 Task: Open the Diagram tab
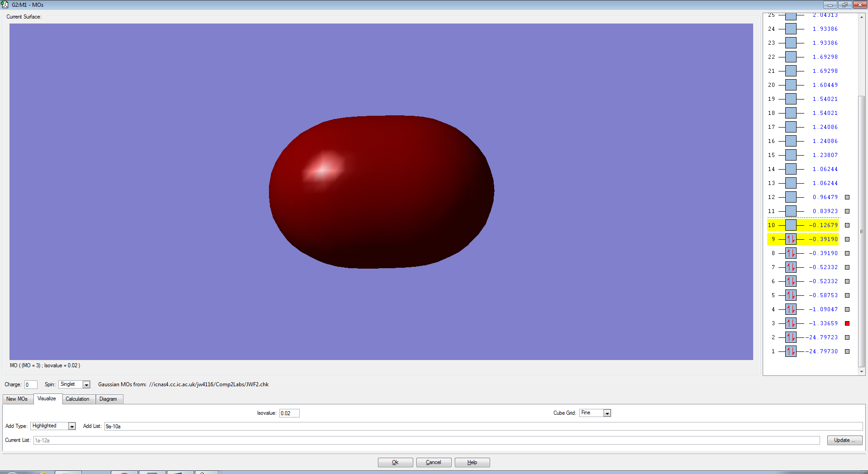coord(108,399)
